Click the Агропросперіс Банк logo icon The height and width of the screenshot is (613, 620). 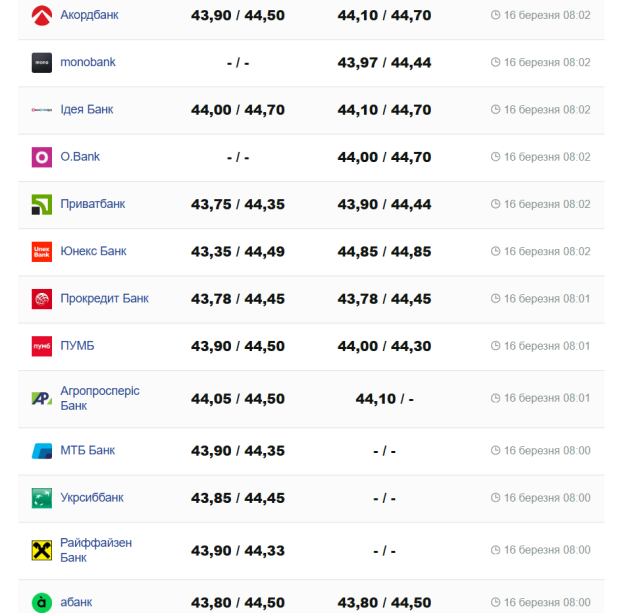(x=41, y=398)
